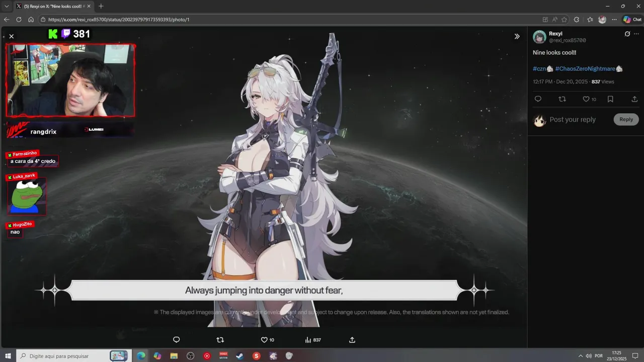Open the Windows Start menu

coord(8,356)
